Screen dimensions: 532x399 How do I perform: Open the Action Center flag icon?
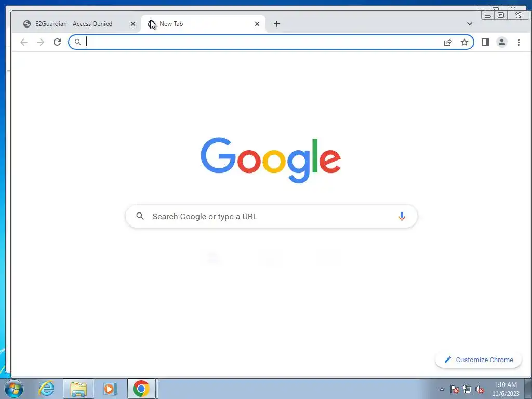click(x=455, y=389)
